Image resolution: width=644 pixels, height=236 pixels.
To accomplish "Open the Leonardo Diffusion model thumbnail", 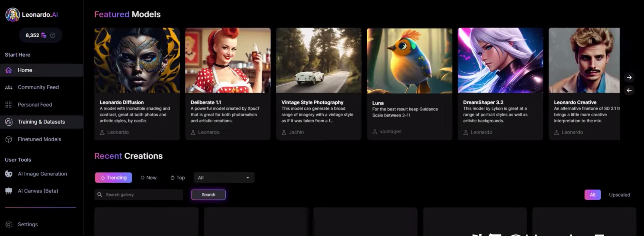I will 137,60.
